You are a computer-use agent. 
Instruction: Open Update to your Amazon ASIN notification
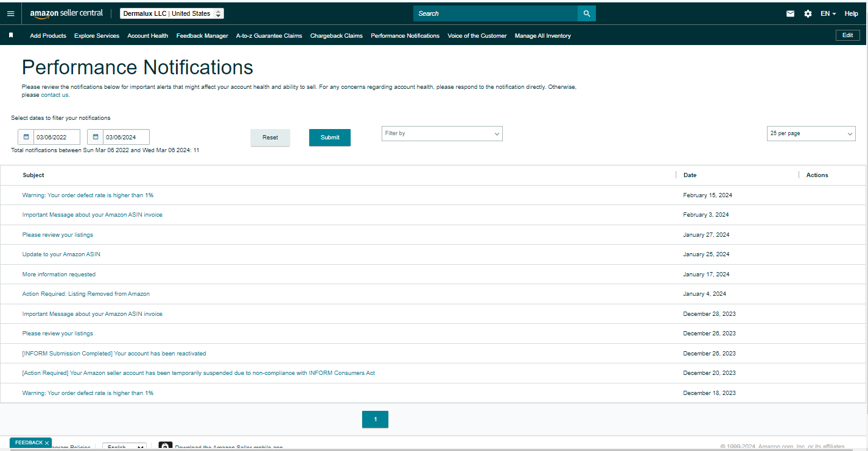pyautogui.click(x=61, y=254)
